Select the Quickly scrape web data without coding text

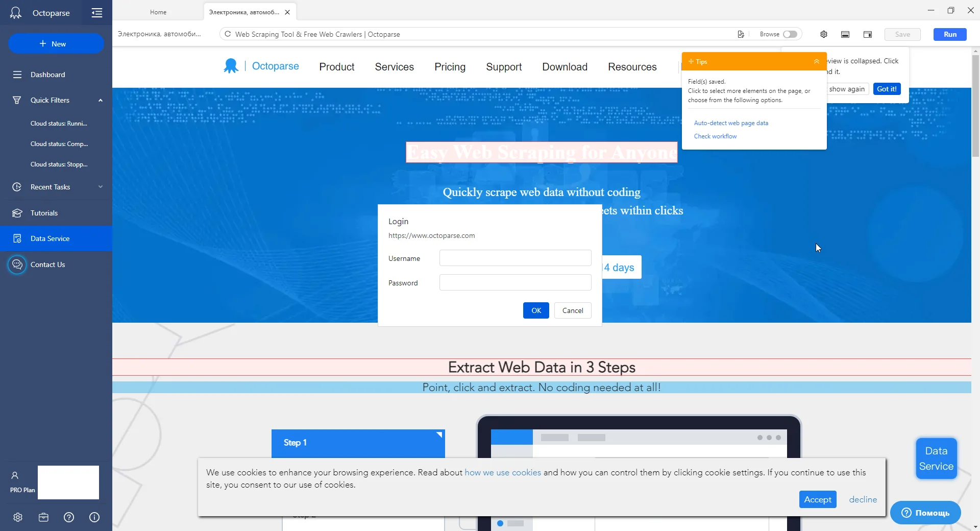(x=542, y=192)
